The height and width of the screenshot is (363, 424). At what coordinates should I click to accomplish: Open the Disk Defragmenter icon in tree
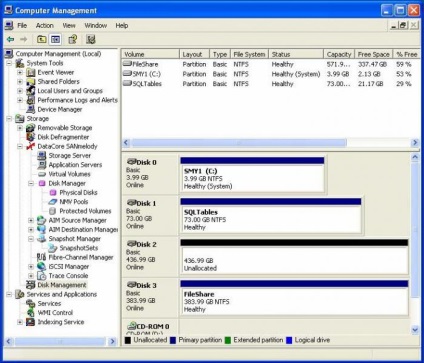tap(31, 137)
